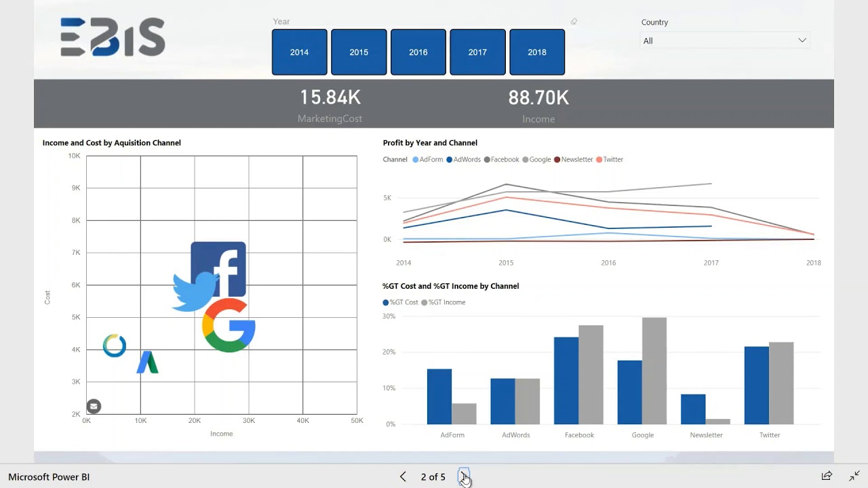Click the Google gray income bar
The width and height of the screenshot is (868, 488).
click(x=654, y=371)
